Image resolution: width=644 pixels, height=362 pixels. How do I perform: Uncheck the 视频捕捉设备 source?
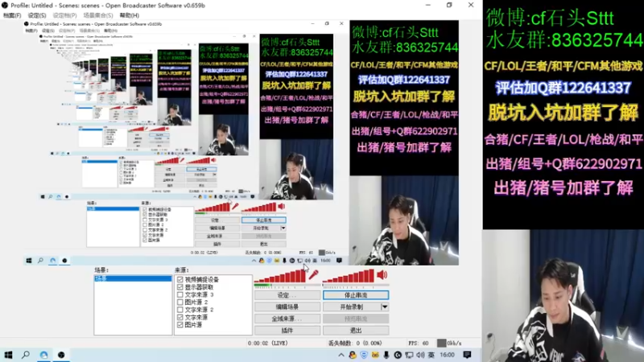(180, 279)
